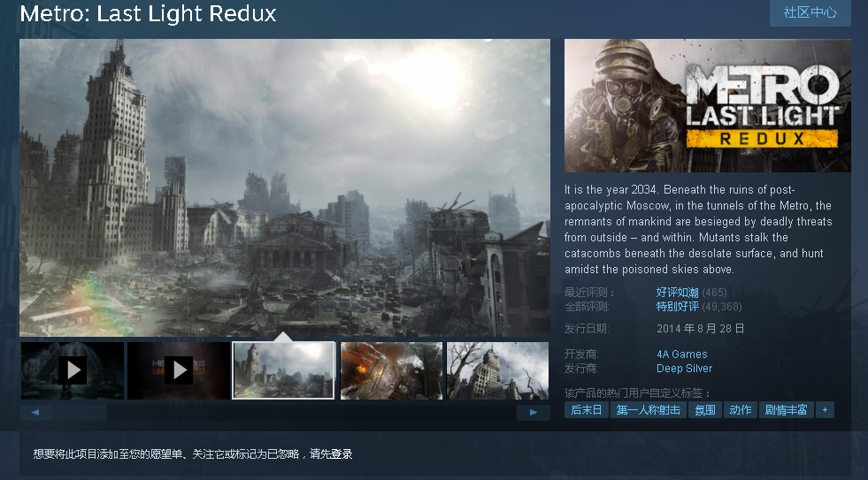Click the recent review count (465)
Viewport: 868px width, 480px height.
(714, 292)
